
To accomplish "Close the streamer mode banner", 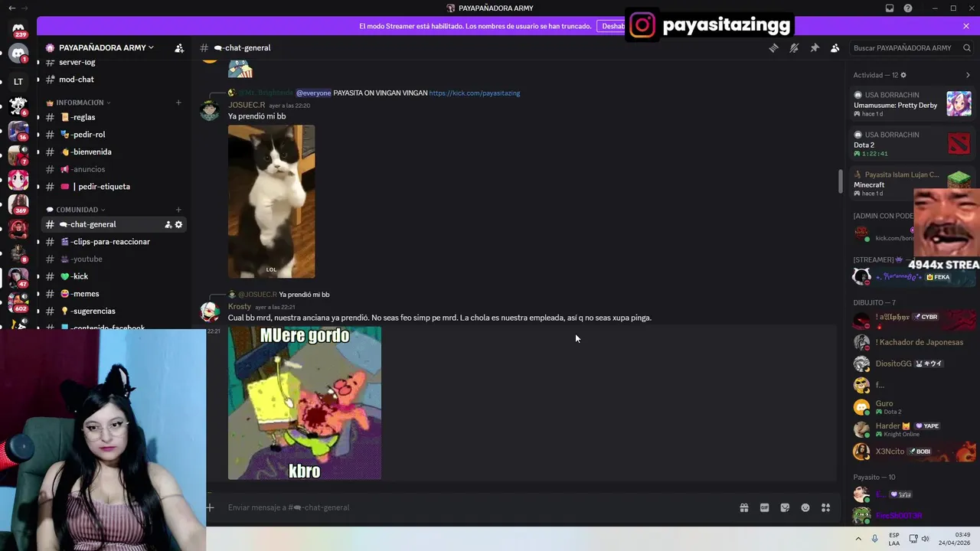I will [966, 26].
